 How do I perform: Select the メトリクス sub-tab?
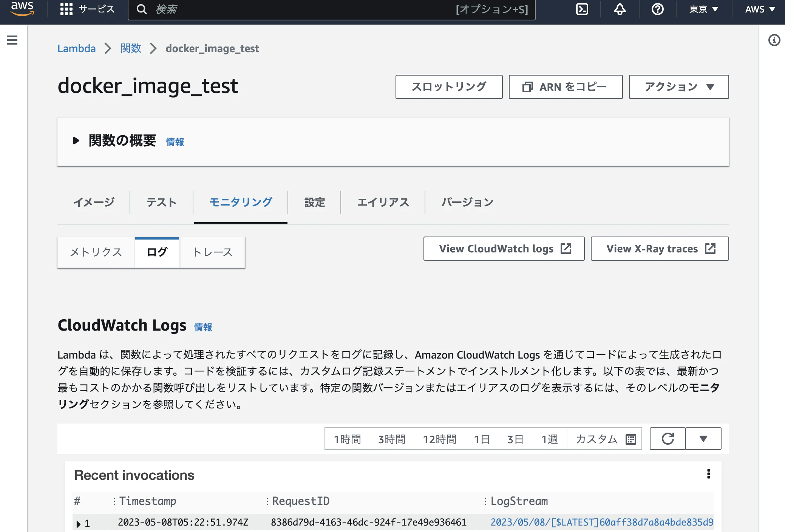96,252
